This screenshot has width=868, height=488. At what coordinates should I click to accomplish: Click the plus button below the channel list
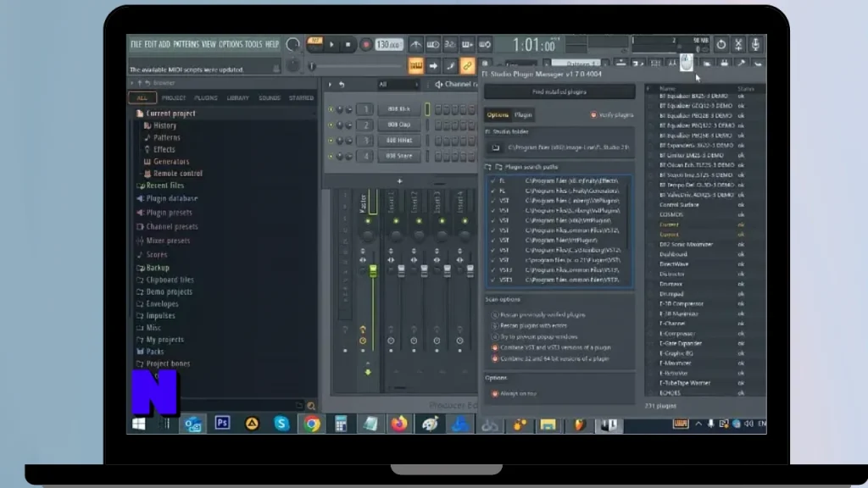click(399, 181)
